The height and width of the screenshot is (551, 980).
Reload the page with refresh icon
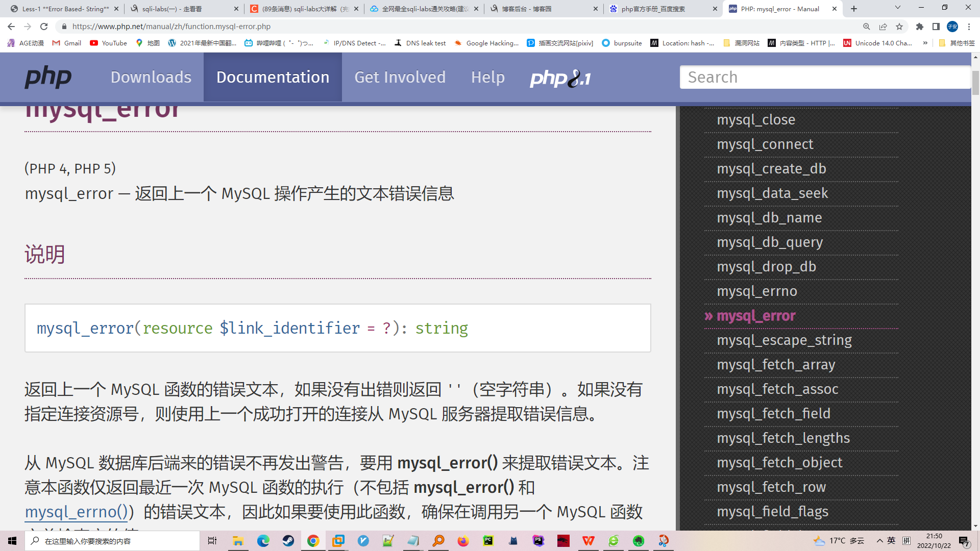[44, 27]
